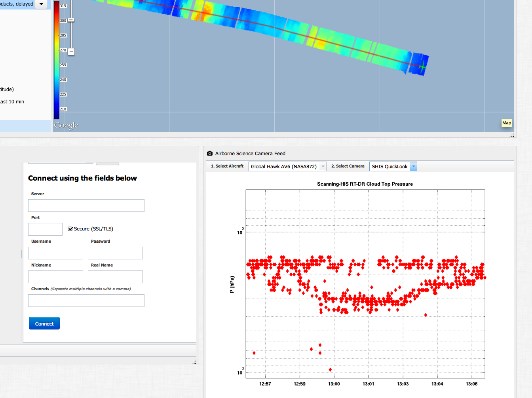Click the Username text box
Image resolution: width=532 pixels, height=398 pixels.
click(55, 253)
